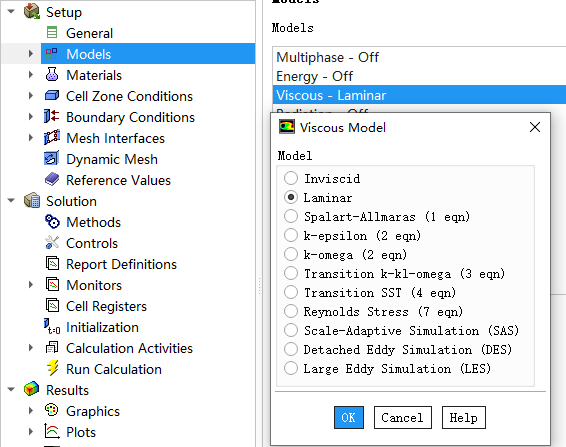
Task: Confirm the Viscous Model with OK
Action: (x=349, y=417)
